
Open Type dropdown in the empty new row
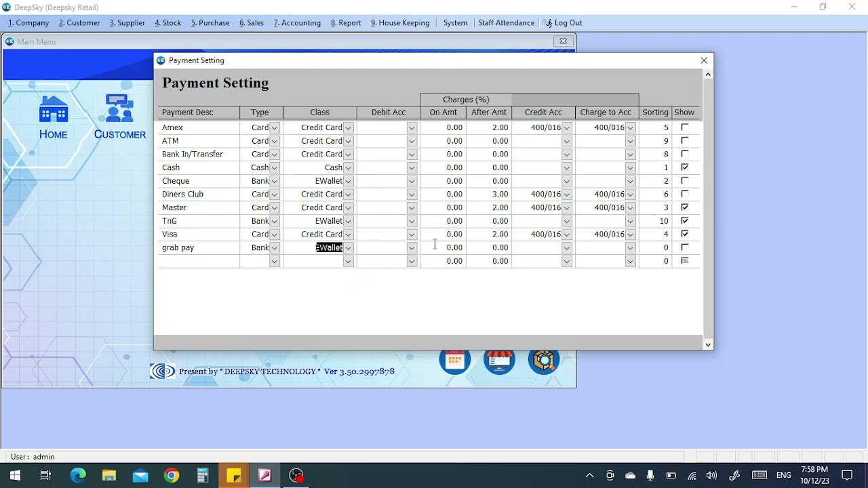(275, 261)
